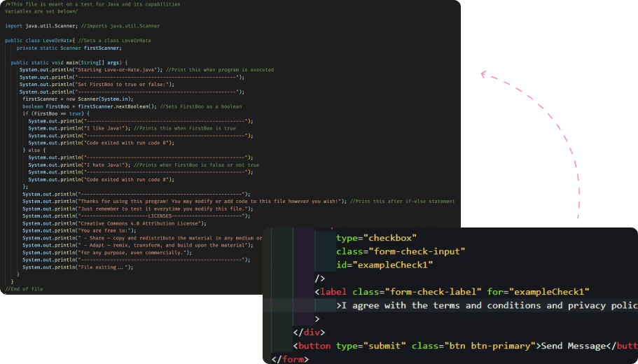Click the "if (FirstBoo == true)" statement
Viewport: 638px width, 364px height.
coord(56,113)
